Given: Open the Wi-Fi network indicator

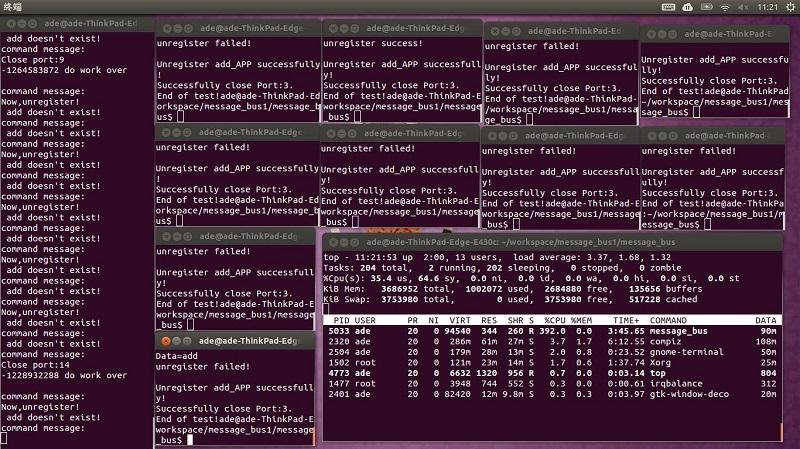Looking at the screenshot, I should coord(726,7).
